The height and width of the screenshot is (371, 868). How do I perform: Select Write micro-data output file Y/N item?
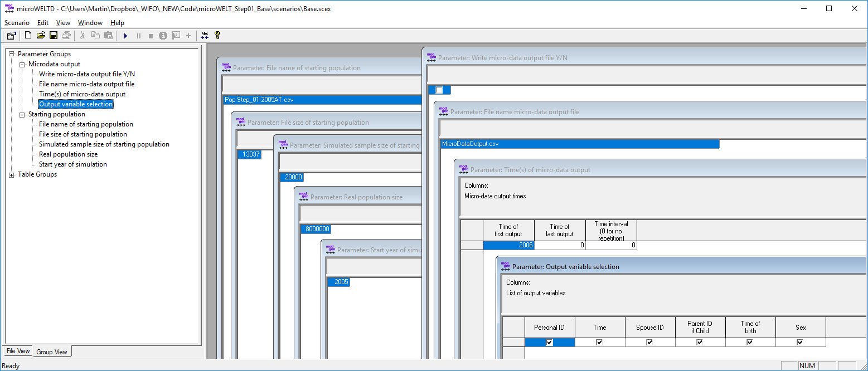(87, 74)
